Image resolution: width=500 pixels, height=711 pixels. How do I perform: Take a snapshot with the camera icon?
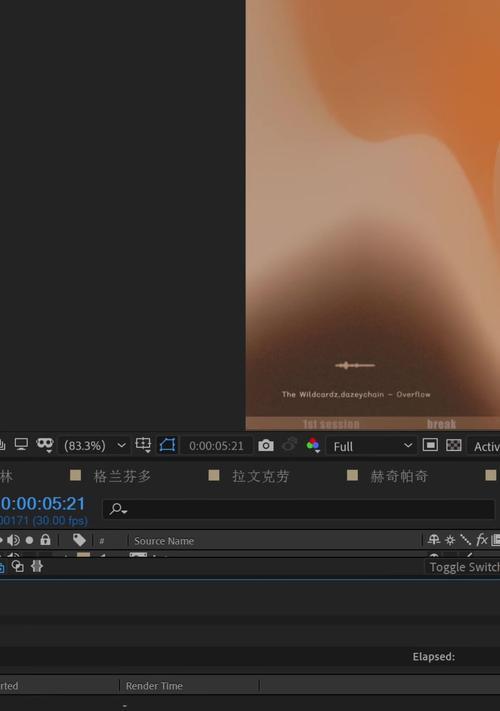pyautogui.click(x=266, y=446)
